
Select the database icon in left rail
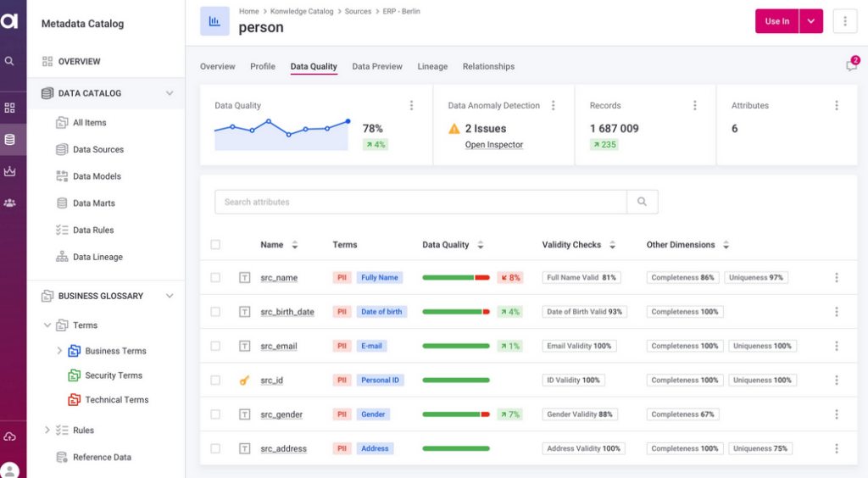tap(9, 139)
